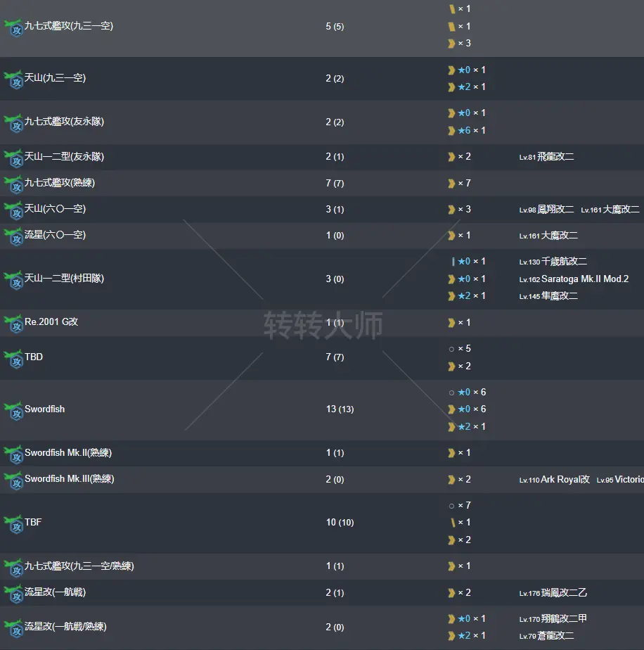Open the 鳳翔改二 ship entry
The width and height of the screenshot is (644, 650).
555,210
